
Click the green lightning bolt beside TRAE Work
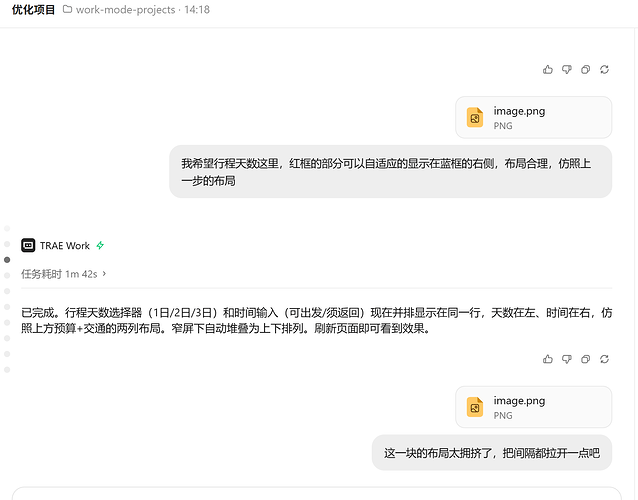pos(100,245)
